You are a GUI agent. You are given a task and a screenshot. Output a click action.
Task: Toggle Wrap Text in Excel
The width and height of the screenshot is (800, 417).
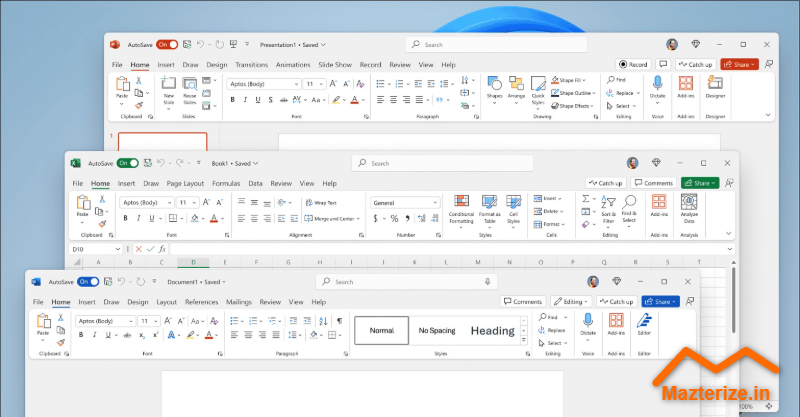[x=321, y=203]
